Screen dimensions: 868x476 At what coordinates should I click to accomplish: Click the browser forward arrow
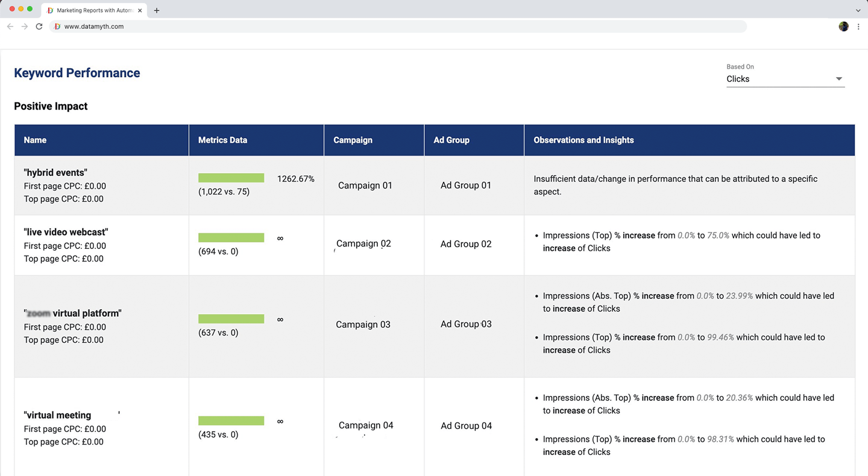click(x=25, y=27)
